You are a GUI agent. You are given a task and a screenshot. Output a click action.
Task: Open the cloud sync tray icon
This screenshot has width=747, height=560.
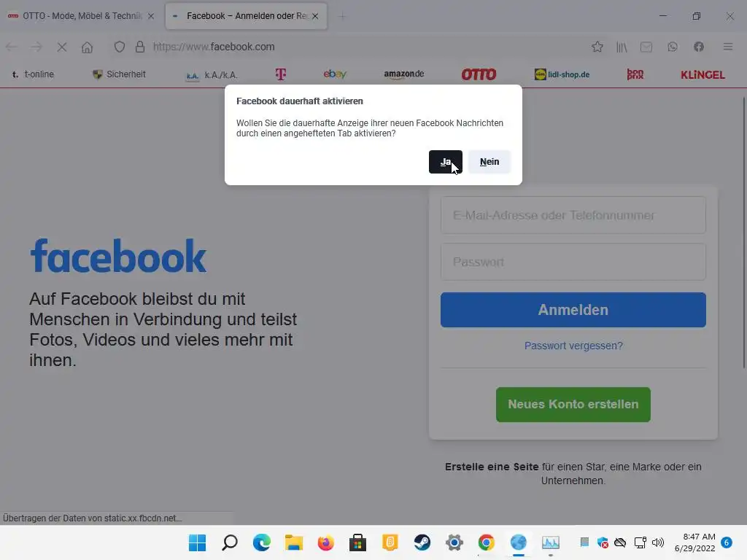click(x=620, y=542)
